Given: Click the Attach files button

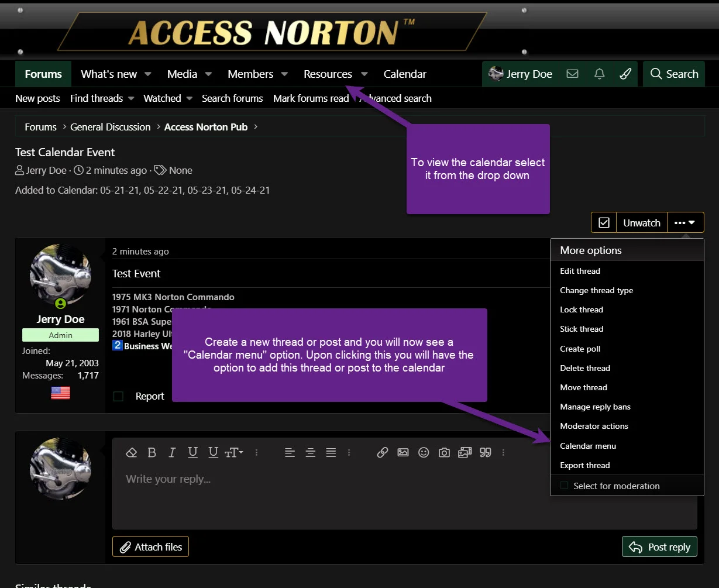Looking at the screenshot, I should pyautogui.click(x=150, y=547).
